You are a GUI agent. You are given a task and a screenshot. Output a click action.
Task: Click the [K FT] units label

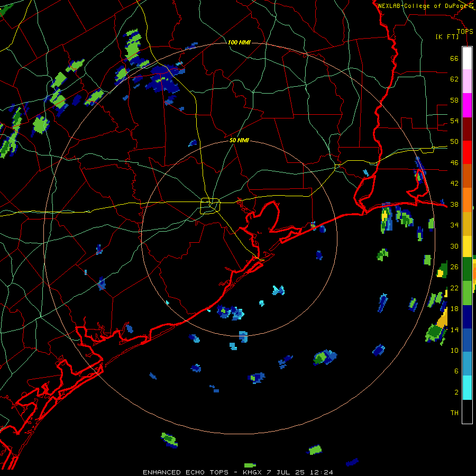coord(447,37)
